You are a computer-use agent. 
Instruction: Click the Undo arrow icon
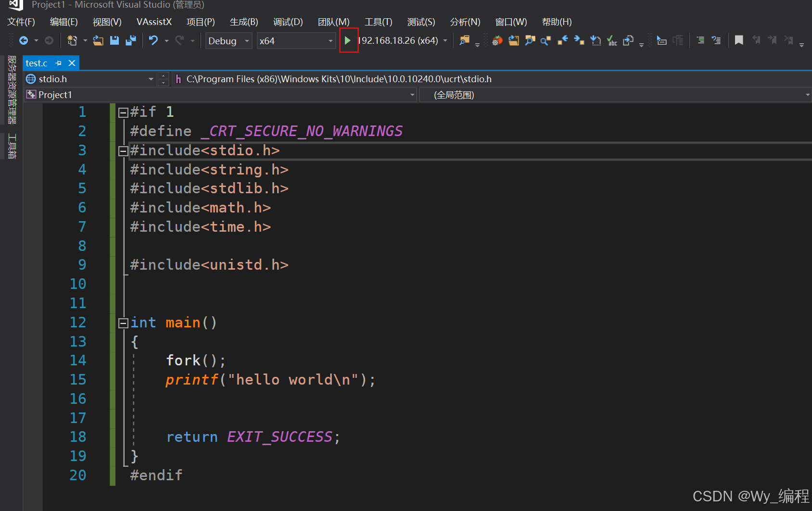(x=153, y=41)
